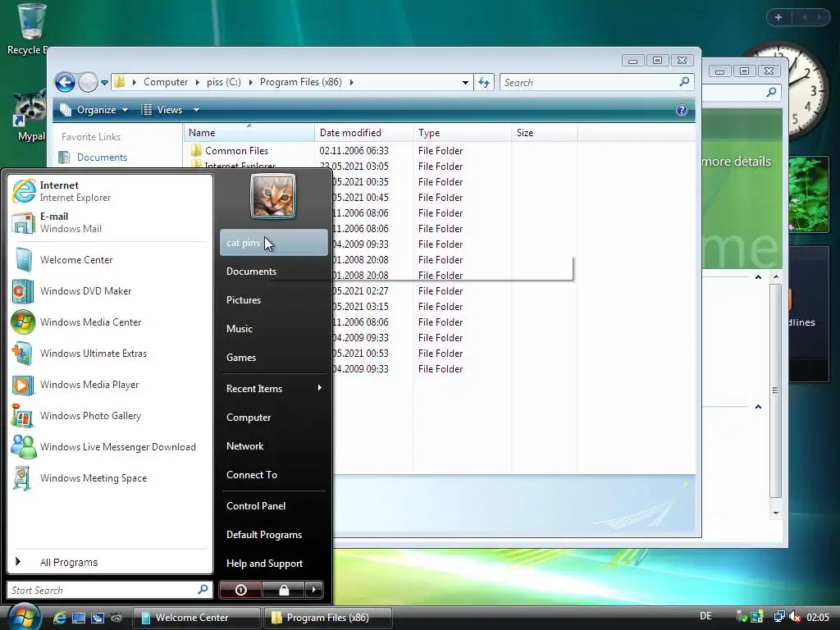The height and width of the screenshot is (630, 840).
Task: Click the Explorer Search field
Action: point(597,83)
